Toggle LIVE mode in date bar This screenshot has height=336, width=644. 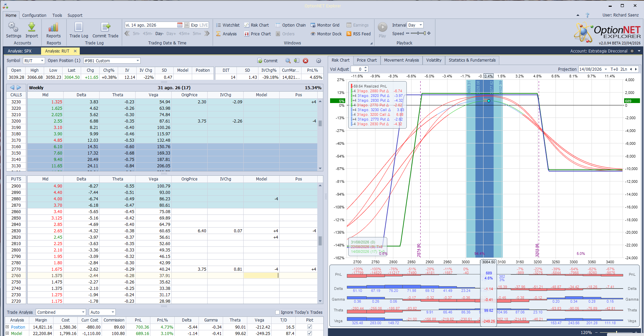click(x=204, y=25)
